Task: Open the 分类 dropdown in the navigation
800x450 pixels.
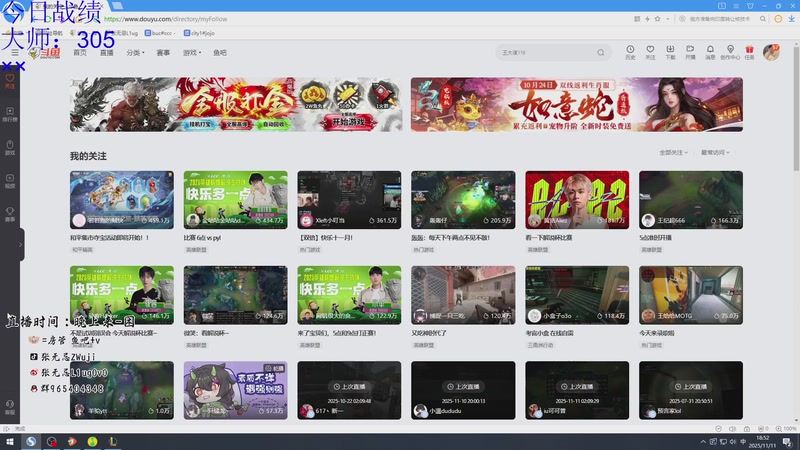Action: pos(135,53)
